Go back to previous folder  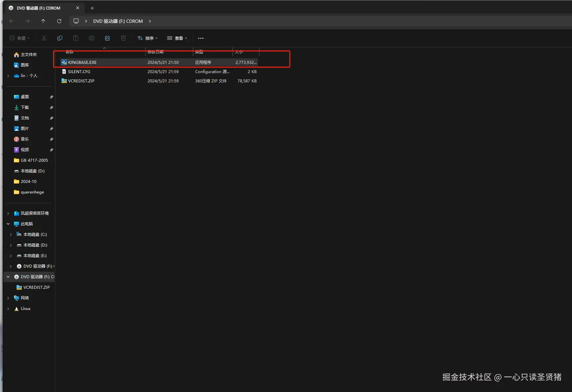pos(12,21)
